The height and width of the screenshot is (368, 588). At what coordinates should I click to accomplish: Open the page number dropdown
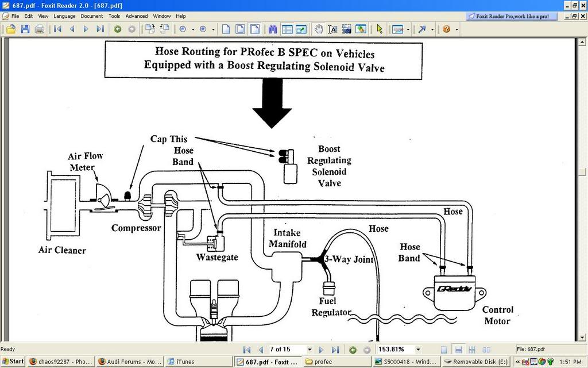(310, 350)
